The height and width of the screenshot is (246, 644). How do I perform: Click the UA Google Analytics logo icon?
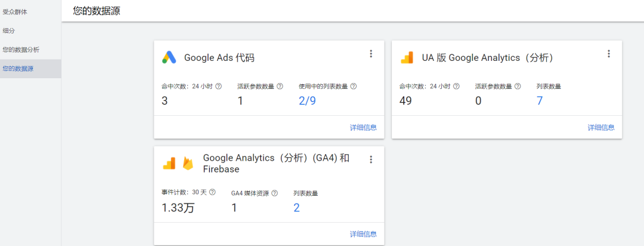(x=407, y=57)
